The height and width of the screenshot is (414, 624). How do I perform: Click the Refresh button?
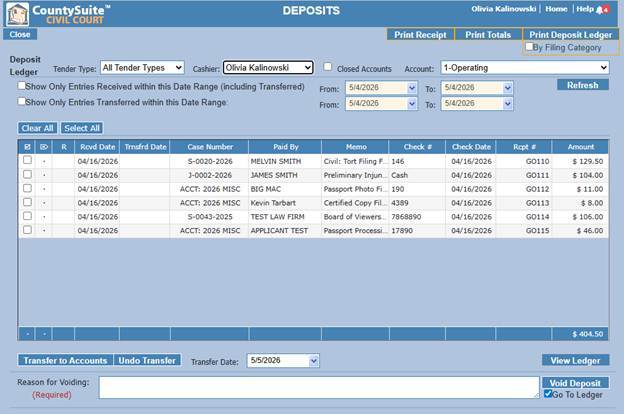(583, 85)
